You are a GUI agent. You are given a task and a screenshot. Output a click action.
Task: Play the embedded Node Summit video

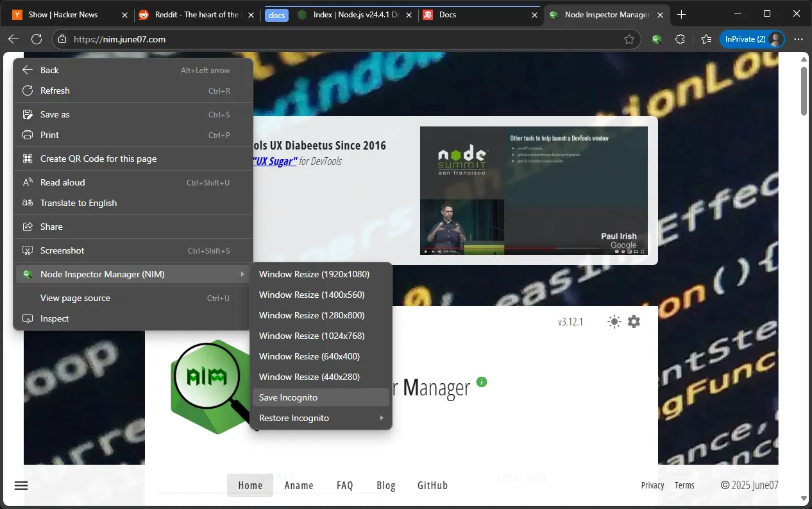tap(425, 251)
